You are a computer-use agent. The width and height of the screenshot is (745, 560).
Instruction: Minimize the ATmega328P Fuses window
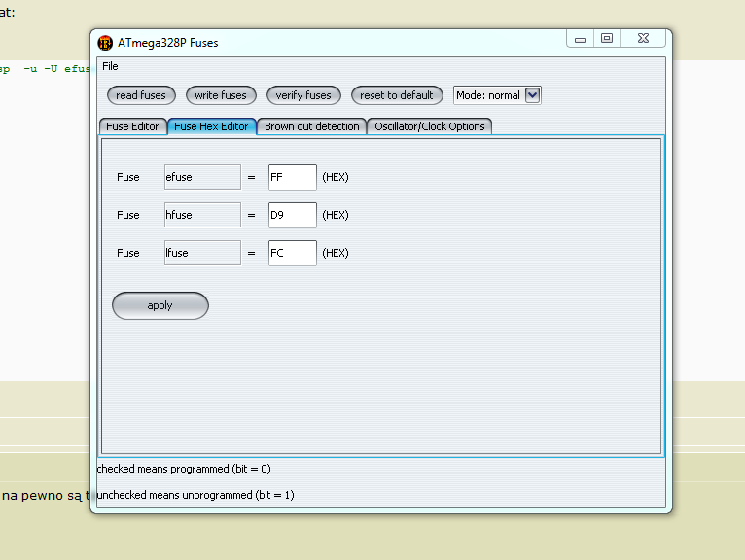click(x=581, y=39)
